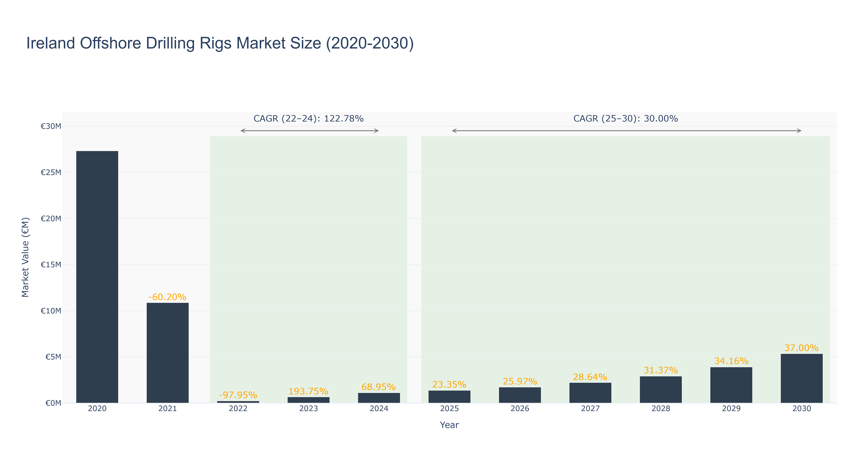Click the 'Year' x-axis title

pyautogui.click(x=449, y=425)
